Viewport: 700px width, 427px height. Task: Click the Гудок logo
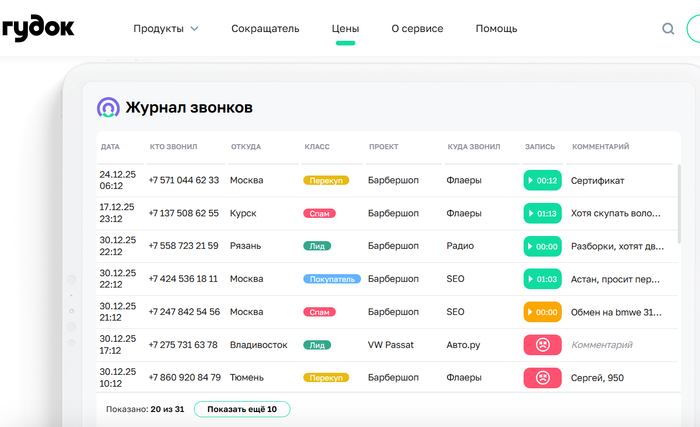pos(38,27)
